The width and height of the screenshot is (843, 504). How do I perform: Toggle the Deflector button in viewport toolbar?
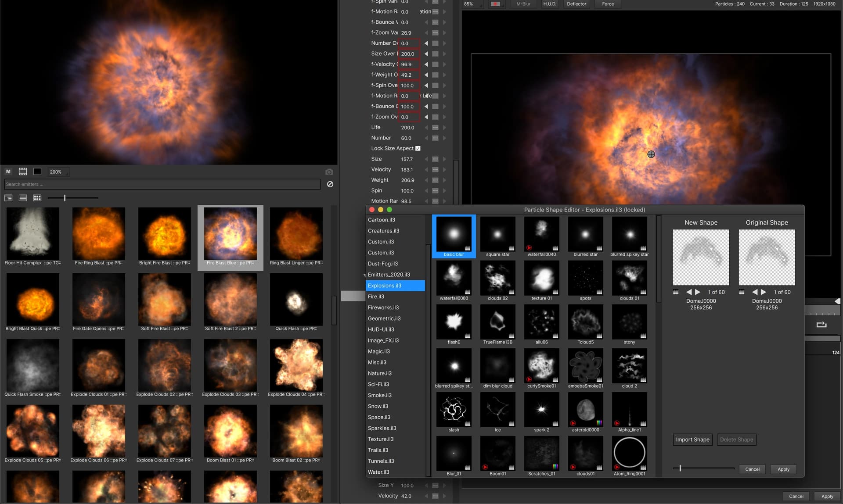tap(576, 4)
